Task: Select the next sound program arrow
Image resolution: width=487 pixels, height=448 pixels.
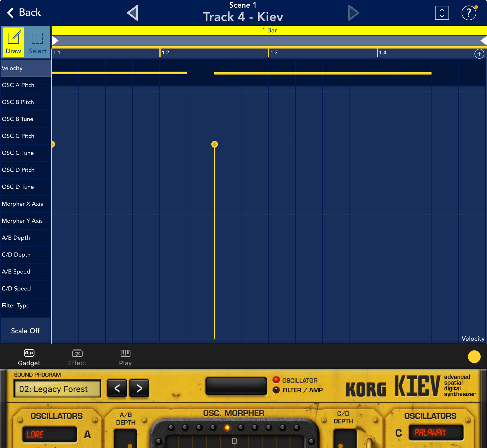Action: tap(139, 388)
